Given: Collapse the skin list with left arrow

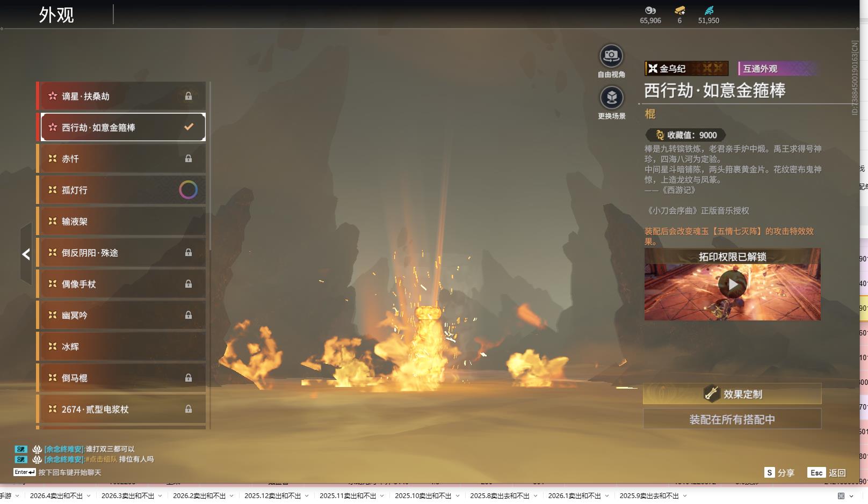Looking at the screenshot, I should 26,254.
